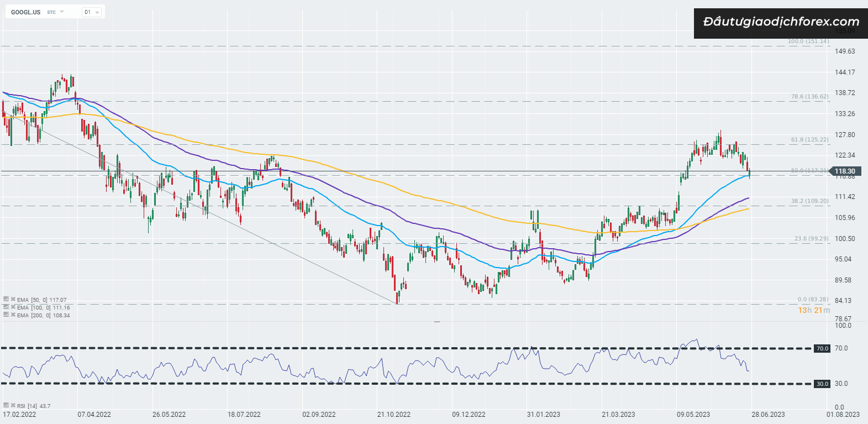This screenshot has height=424, width=868.
Task: Select Fibonacci 78.6 (136.62) level label
Action: click(x=810, y=97)
